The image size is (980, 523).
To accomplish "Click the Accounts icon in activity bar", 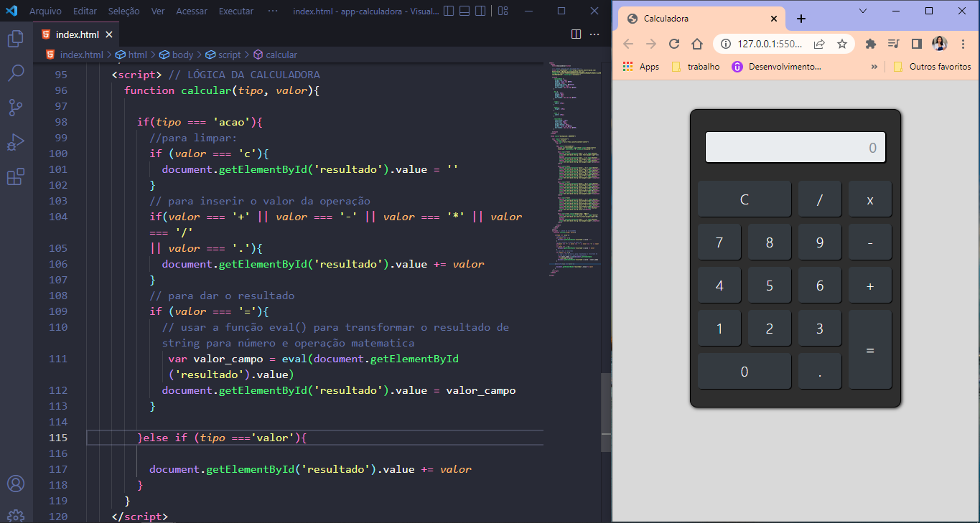I will tap(16, 484).
